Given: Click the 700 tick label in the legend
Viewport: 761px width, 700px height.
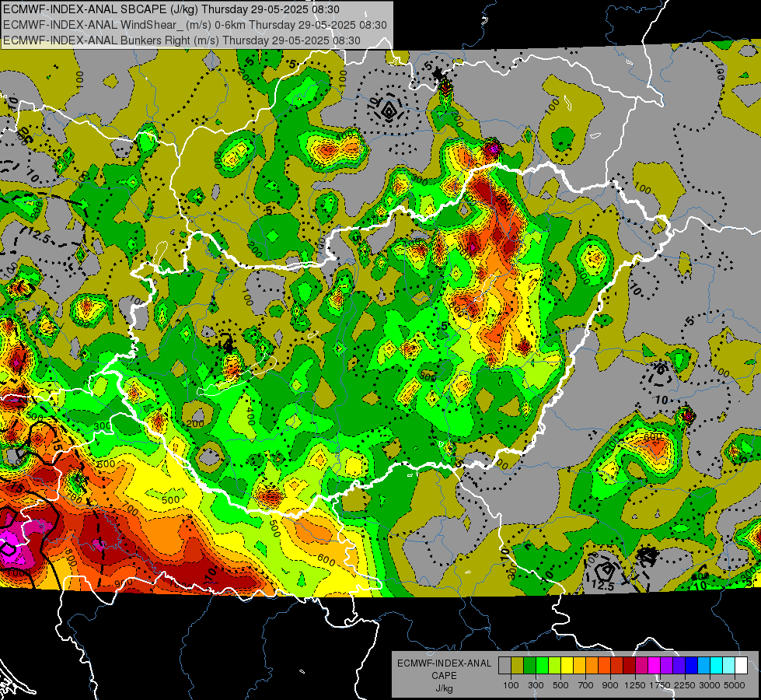Looking at the screenshot, I should click(586, 685).
